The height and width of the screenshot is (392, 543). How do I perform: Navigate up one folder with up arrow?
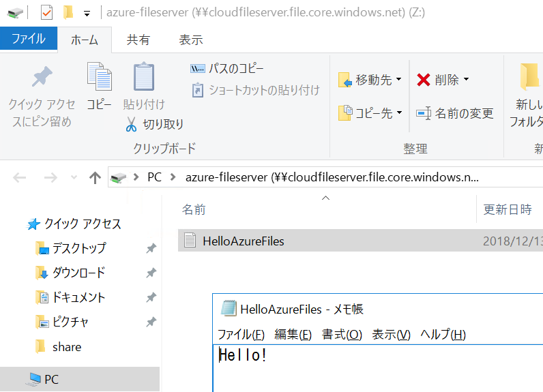coord(95,178)
